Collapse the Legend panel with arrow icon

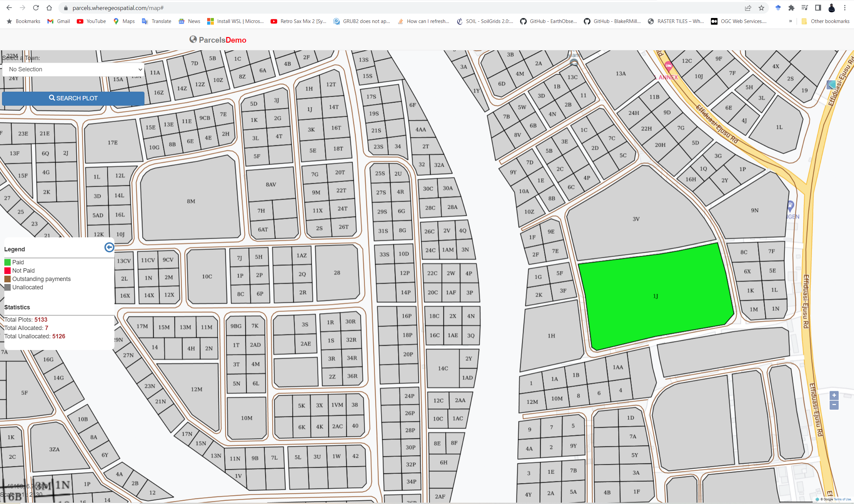[x=109, y=247]
